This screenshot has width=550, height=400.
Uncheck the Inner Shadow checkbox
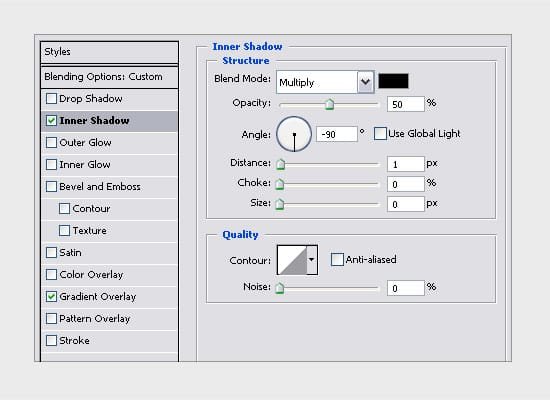51,121
